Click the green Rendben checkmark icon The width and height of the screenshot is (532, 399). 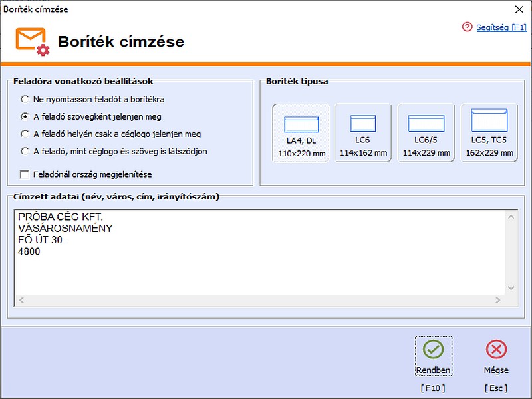click(433, 350)
